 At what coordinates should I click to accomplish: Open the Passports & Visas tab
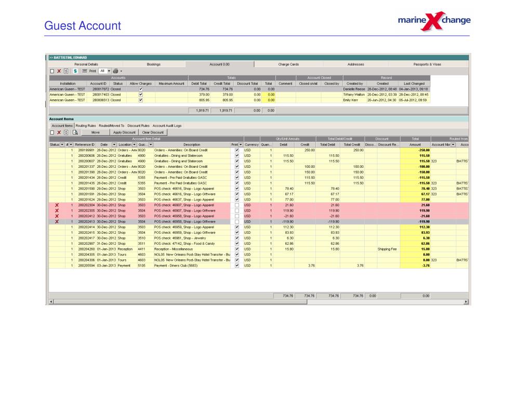427,64
